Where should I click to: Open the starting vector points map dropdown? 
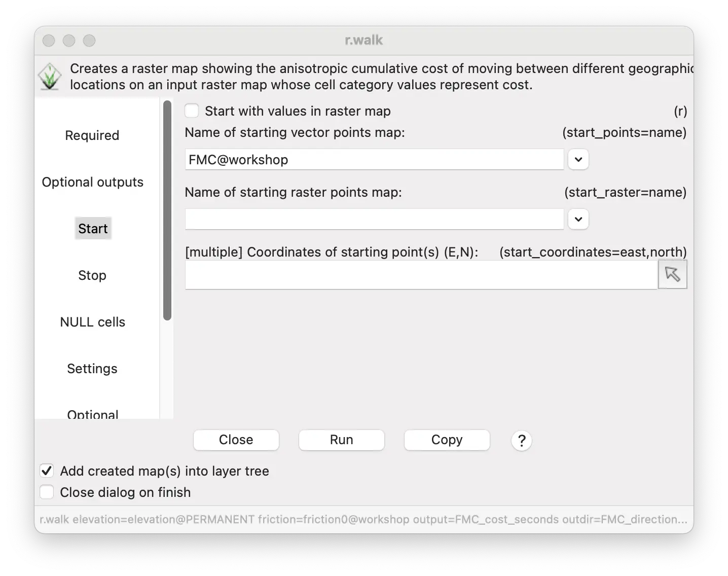click(578, 160)
